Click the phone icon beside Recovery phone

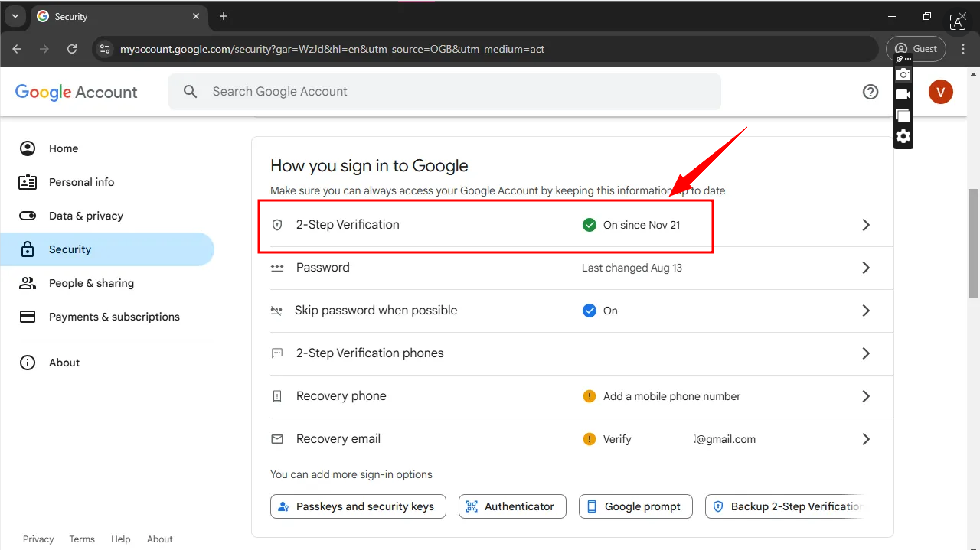[277, 396]
